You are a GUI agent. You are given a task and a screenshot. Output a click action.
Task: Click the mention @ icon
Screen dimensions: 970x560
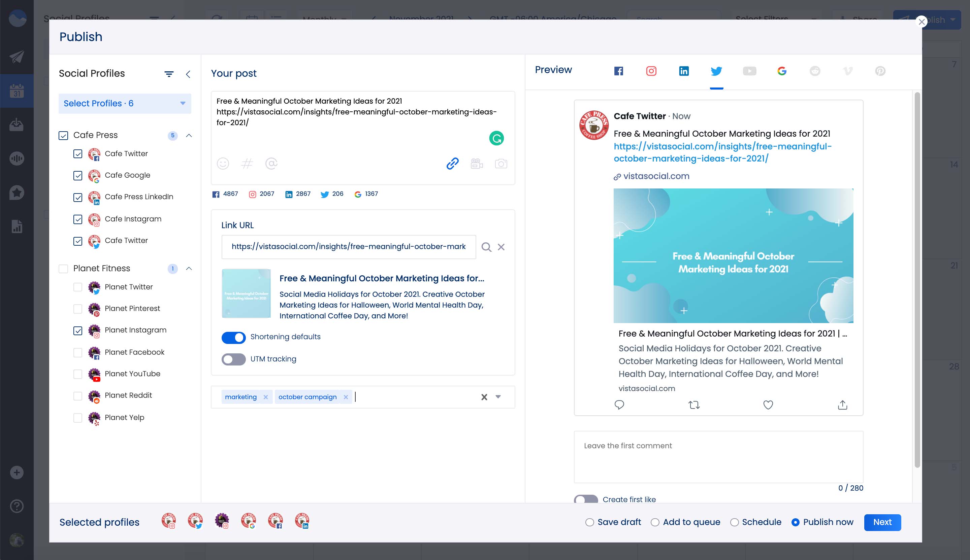pos(271,164)
